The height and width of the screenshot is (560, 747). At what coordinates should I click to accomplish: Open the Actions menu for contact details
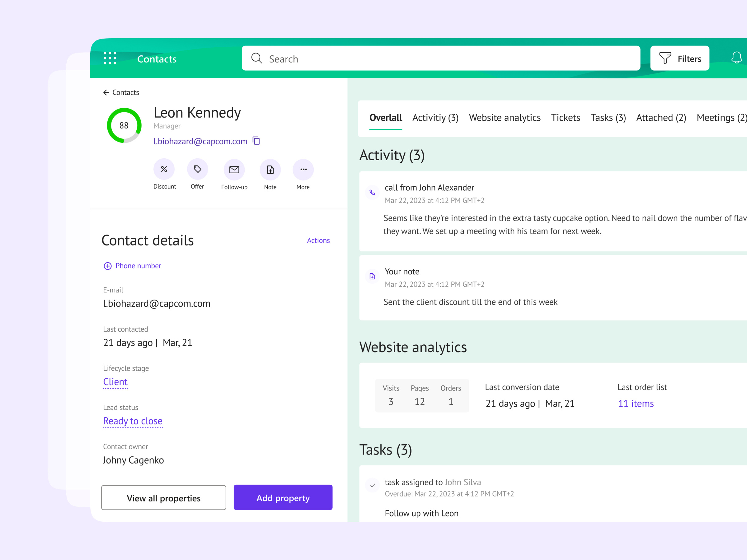pos(318,240)
